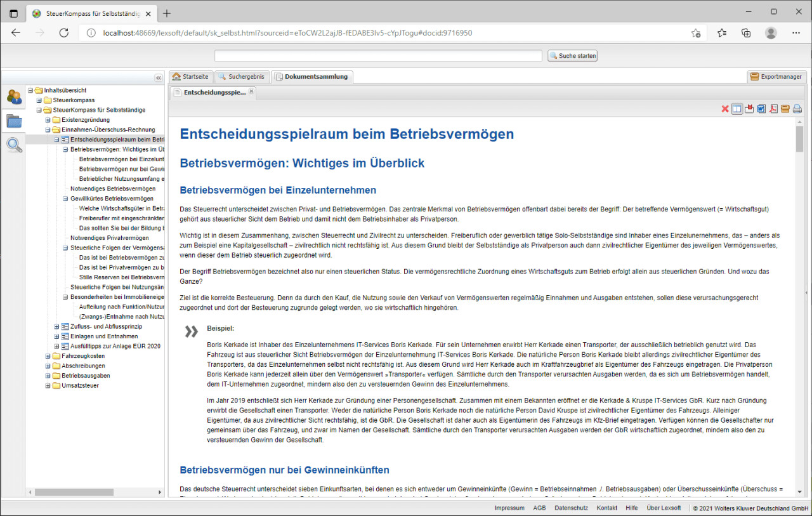Open the Startseite tab
Viewport: 812px width, 516px height.
coord(190,77)
